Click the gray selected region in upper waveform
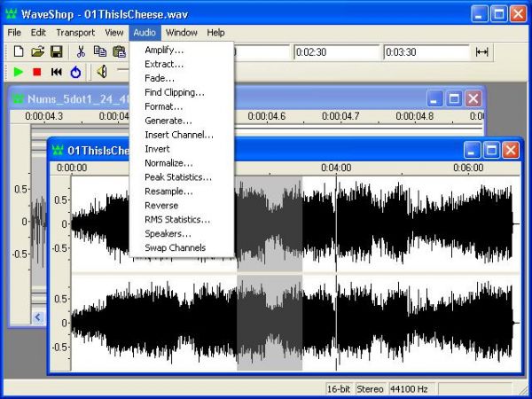 coord(270,222)
